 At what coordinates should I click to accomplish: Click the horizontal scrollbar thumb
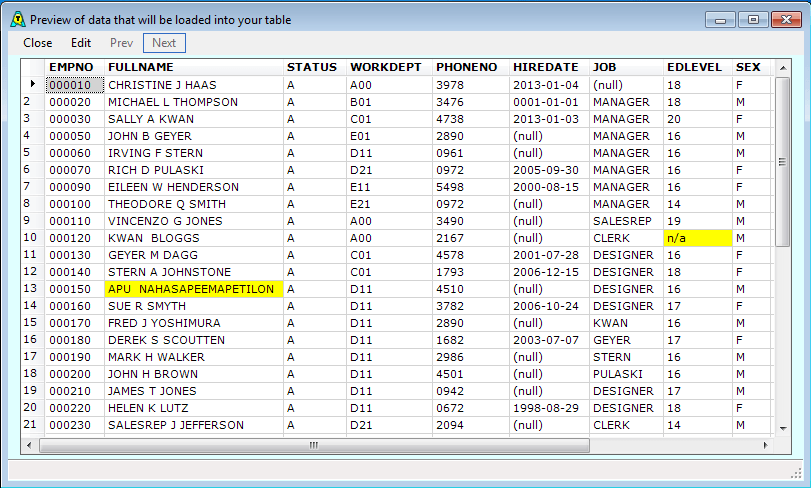coord(314,445)
